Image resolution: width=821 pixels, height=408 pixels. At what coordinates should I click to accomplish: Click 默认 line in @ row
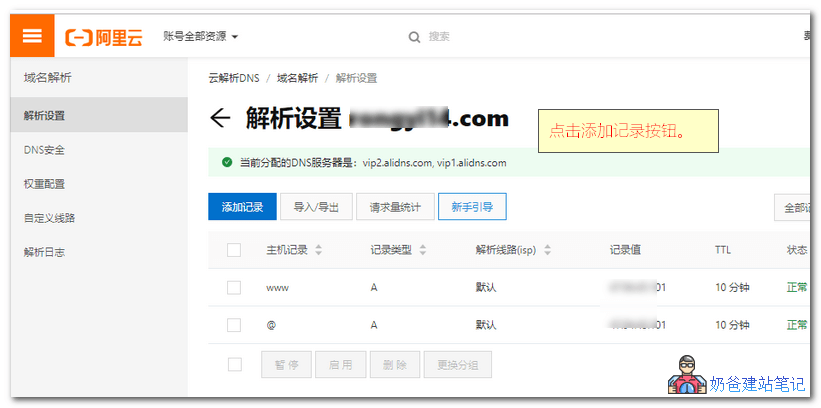[x=486, y=325]
